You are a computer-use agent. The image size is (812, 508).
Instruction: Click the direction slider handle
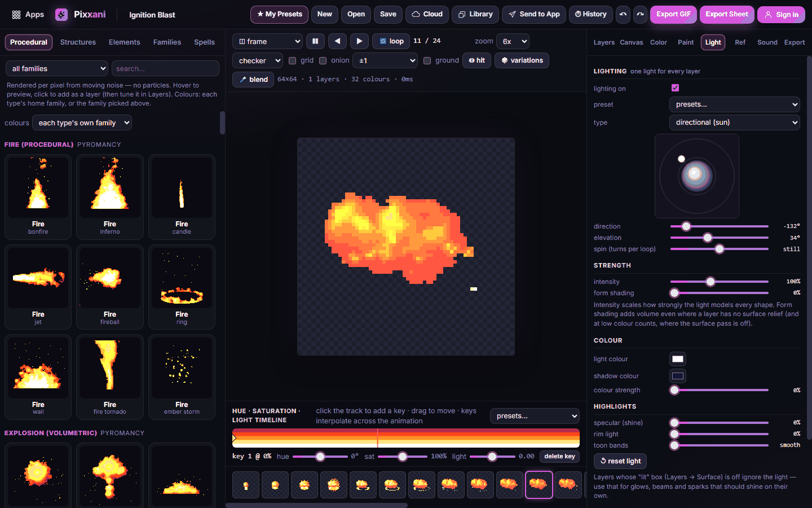(x=686, y=226)
